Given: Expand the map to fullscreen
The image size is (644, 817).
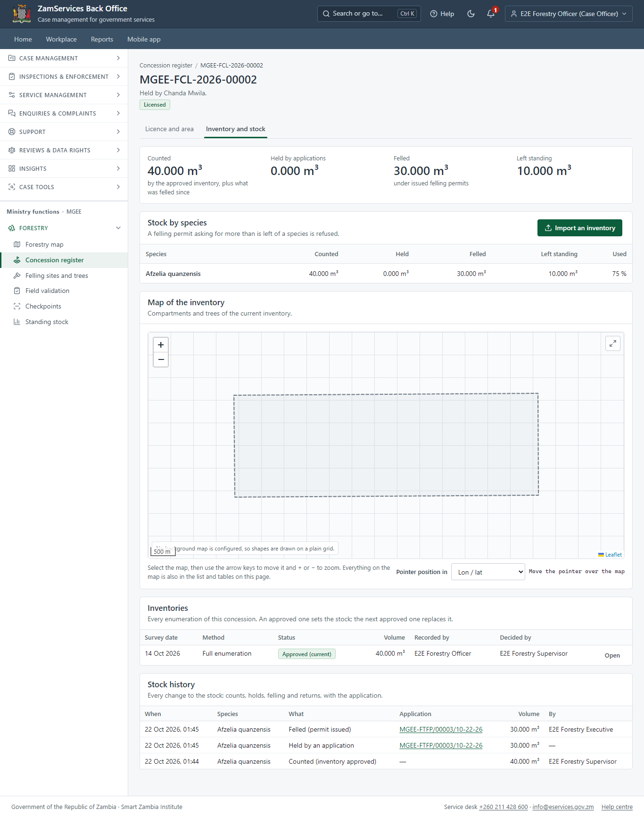Looking at the screenshot, I should click(x=613, y=343).
